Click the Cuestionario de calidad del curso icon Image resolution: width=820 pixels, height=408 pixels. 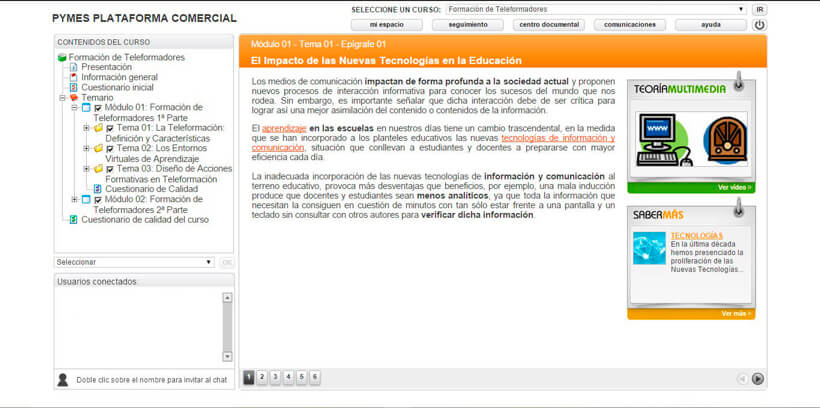[73, 220]
